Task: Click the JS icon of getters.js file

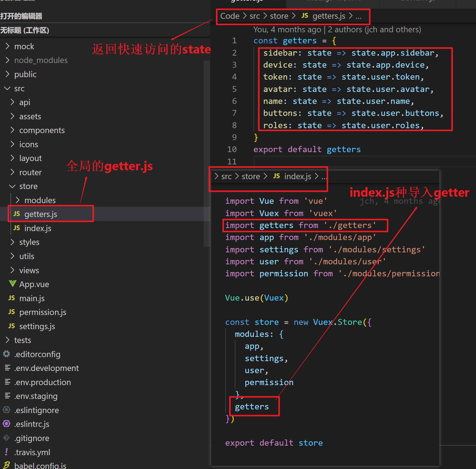Action: pos(17,214)
